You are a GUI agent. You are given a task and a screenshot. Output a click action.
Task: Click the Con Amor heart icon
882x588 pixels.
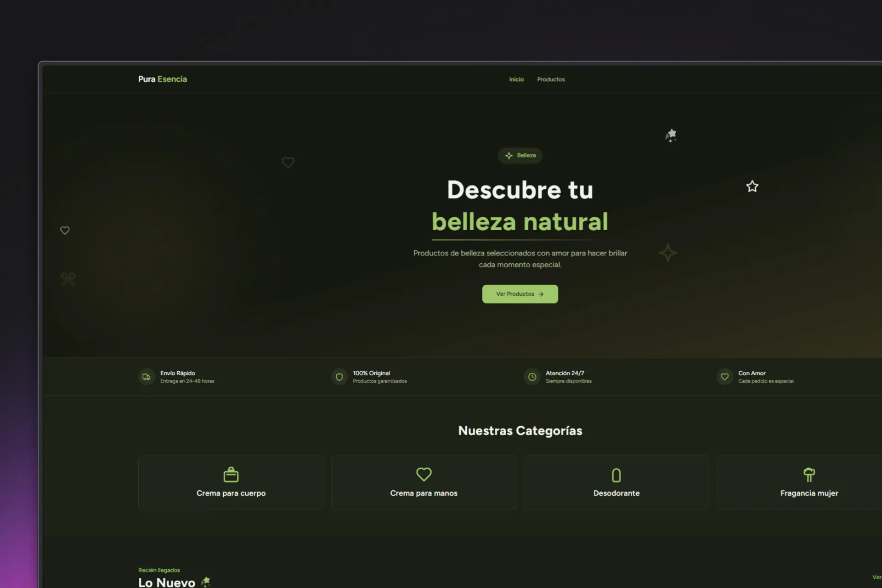(724, 377)
